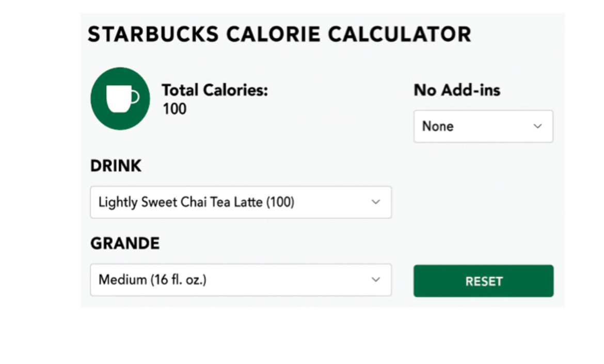Click the None option text
The height and width of the screenshot is (364, 604).
tap(438, 126)
